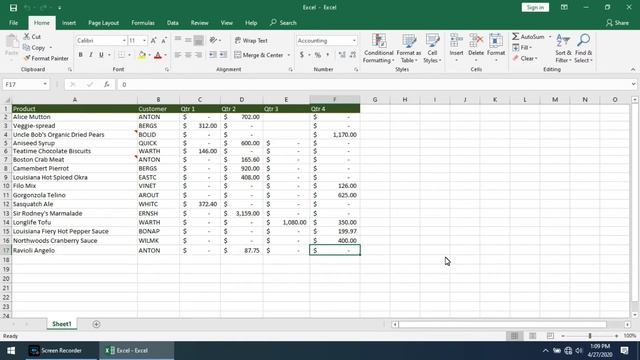Switch to Normal view in status bar
Screen dimensions: 640x360
514,336
